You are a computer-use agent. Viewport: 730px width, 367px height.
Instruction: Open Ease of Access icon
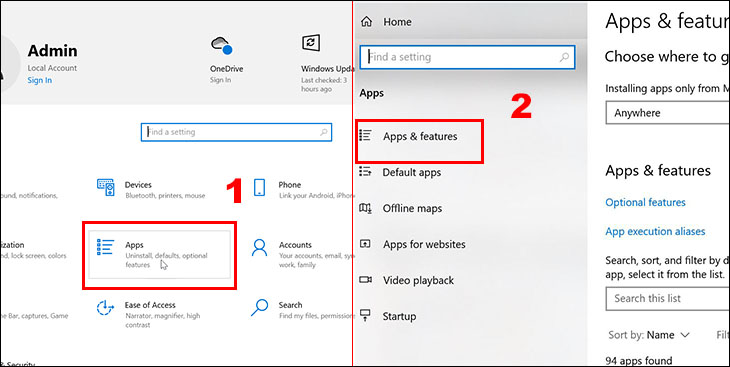[x=105, y=308]
